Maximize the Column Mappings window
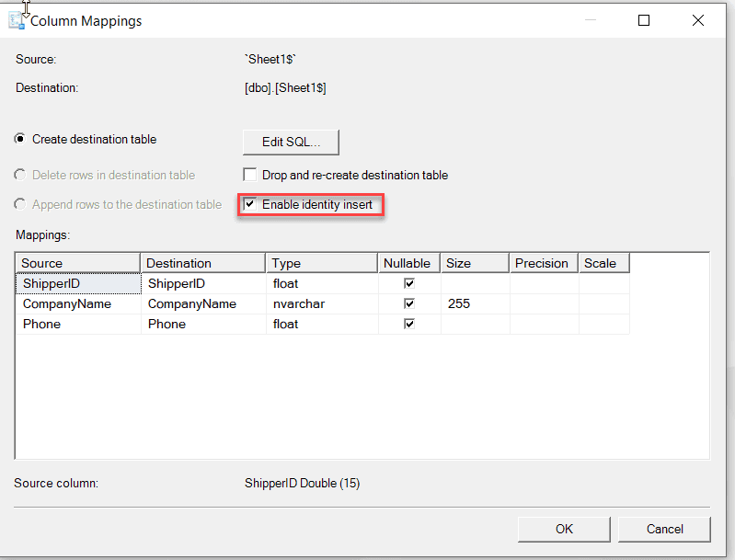Image resolution: width=735 pixels, height=560 pixels. [644, 21]
